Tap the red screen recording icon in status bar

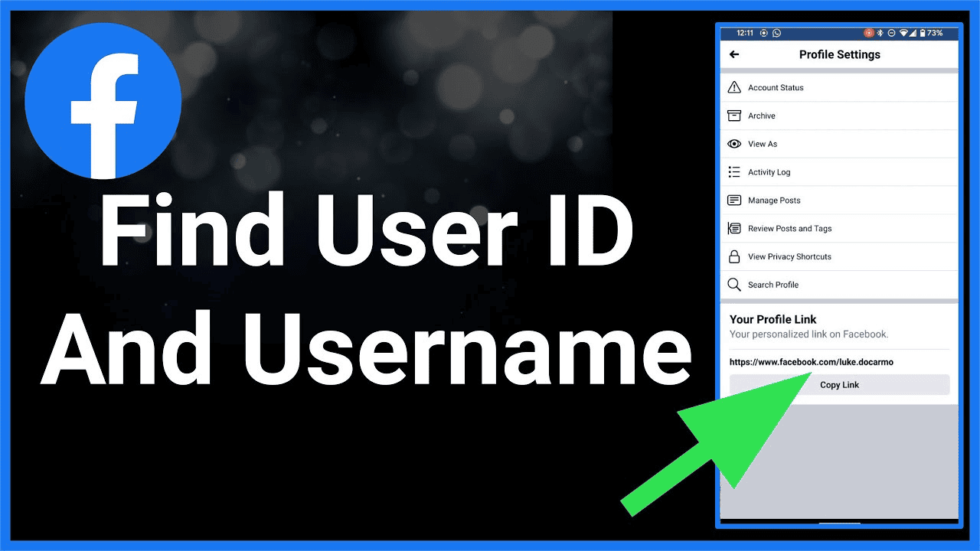click(x=869, y=33)
